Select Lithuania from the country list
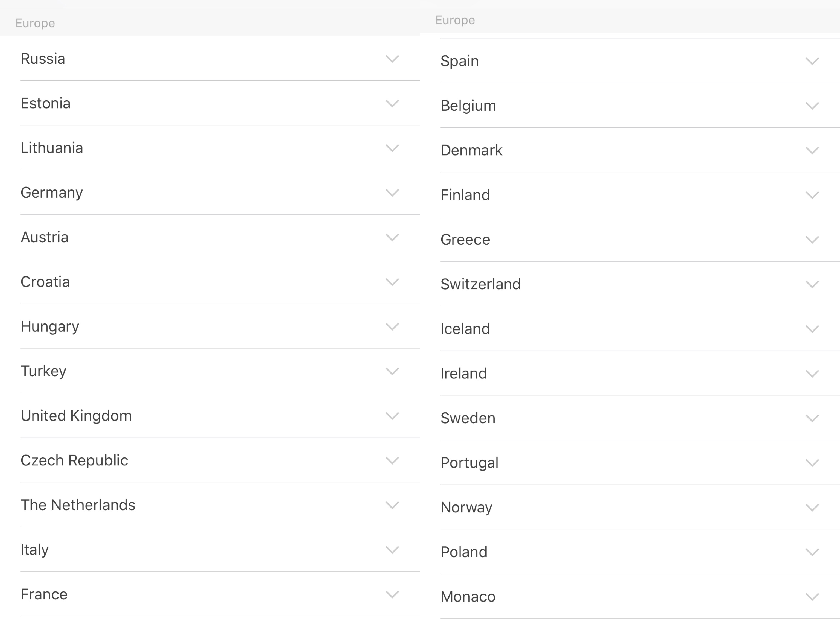Screen dimensions: 840x630 click(52, 148)
